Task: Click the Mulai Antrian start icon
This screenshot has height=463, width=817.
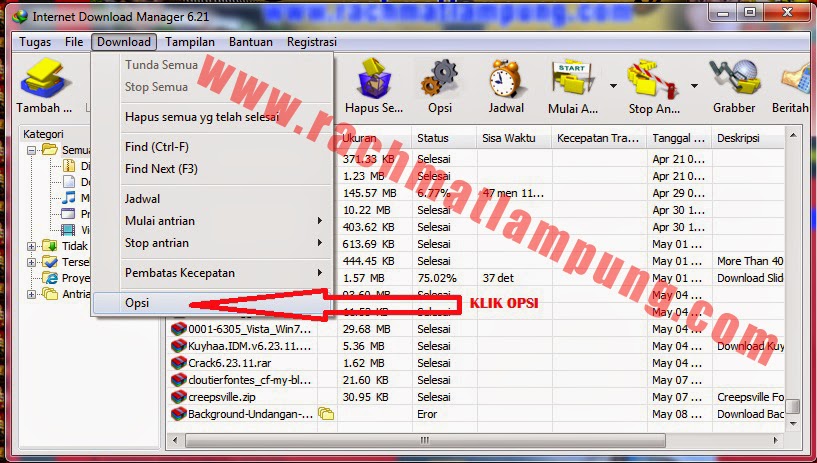Action: click(x=572, y=79)
